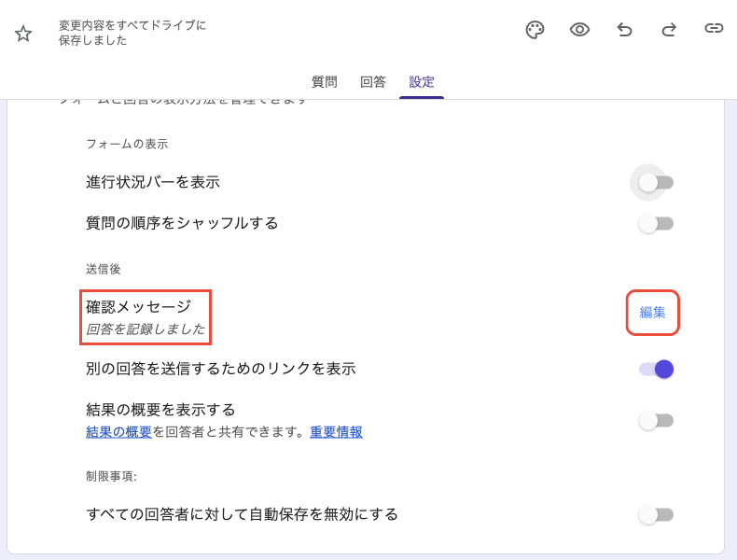The image size is (737, 560).
Task: Copy the form link via chain icon
Action: (714, 29)
